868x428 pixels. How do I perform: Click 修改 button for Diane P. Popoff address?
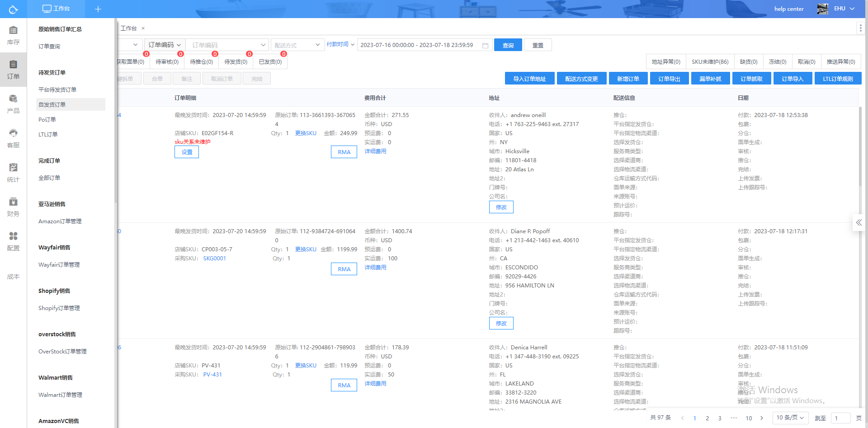[501, 323]
